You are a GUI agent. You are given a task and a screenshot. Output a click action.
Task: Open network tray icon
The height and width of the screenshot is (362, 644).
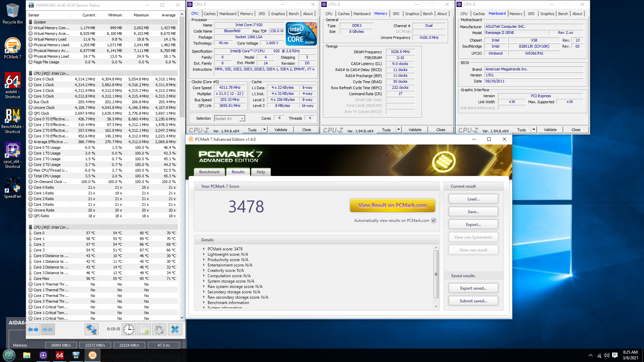pyautogui.click(x=599, y=356)
